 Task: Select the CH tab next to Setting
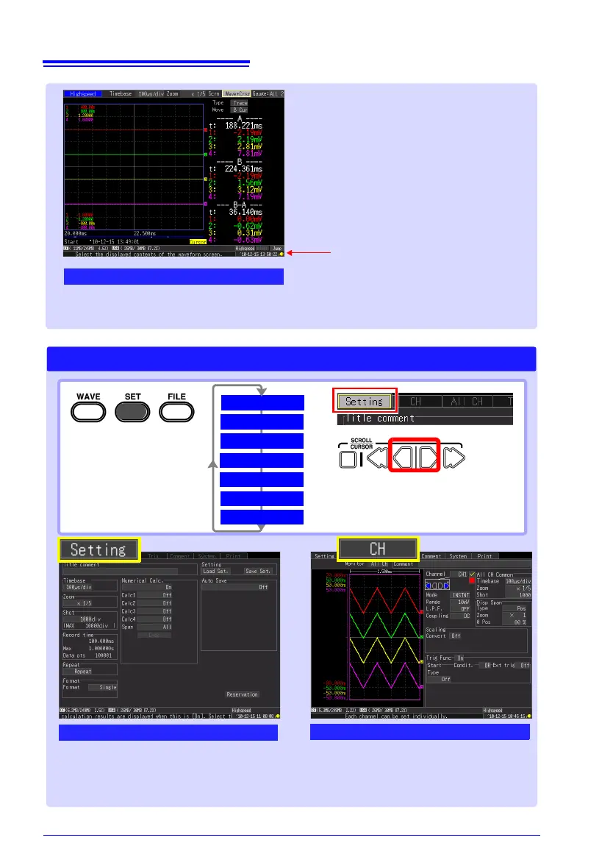[420, 402]
